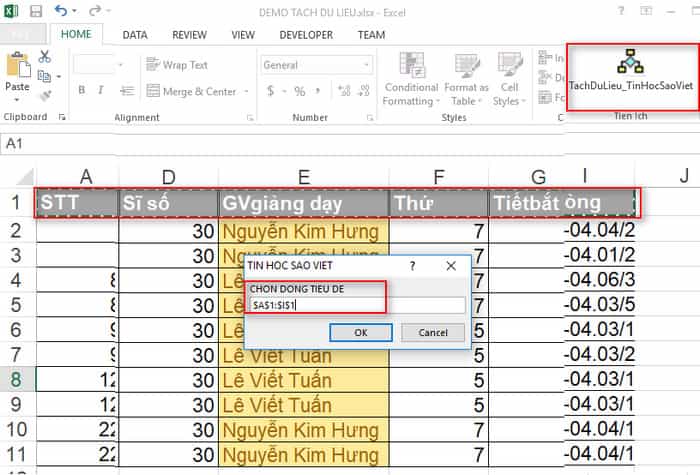The image size is (700, 475).
Task: Open Cell Styles gallery
Action: pos(509,79)
